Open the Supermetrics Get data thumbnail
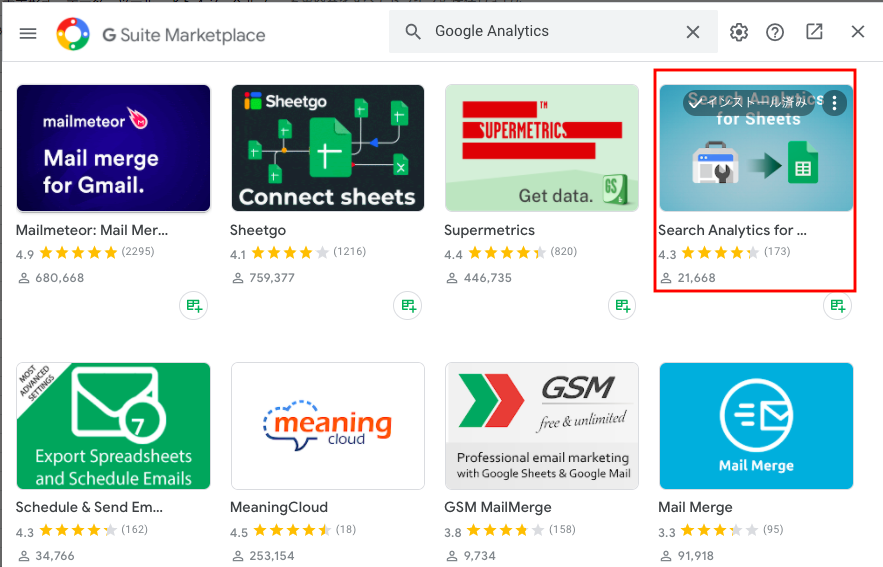The image size is (883, 567). (542, 148)
